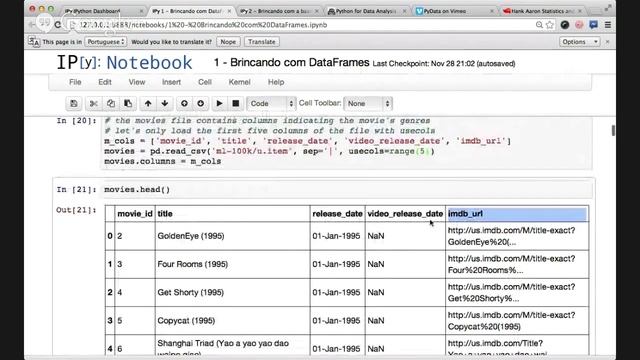Open the View menu

pyautogui.click(x=137, y=82)
